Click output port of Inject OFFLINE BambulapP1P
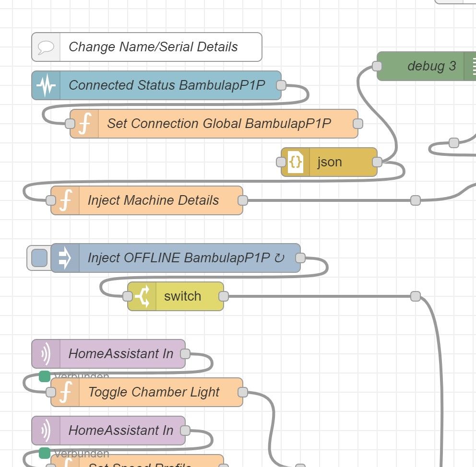The image size is (476, 467). (x=300, y=258)
